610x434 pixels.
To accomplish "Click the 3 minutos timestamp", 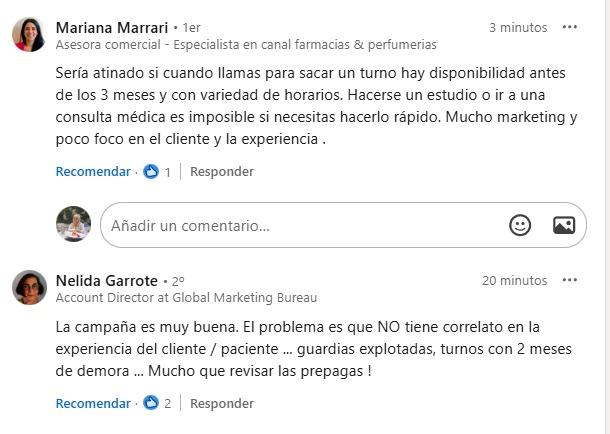I will coord(518,27).
